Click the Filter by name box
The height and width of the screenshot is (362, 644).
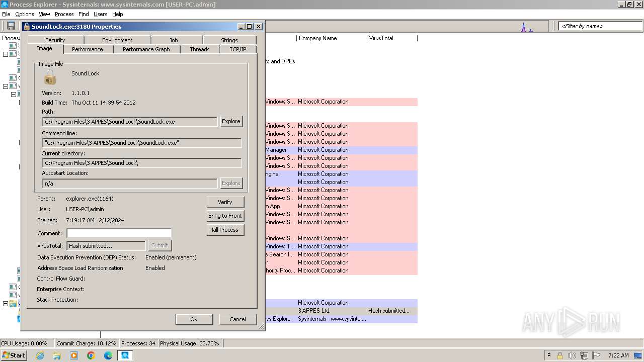click(600, 26)
